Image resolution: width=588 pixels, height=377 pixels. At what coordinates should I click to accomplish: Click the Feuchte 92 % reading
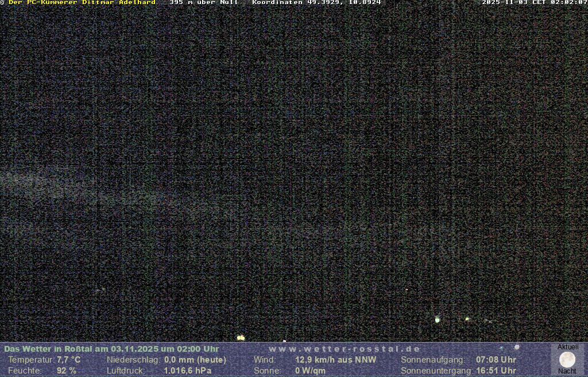click(66, 371)
